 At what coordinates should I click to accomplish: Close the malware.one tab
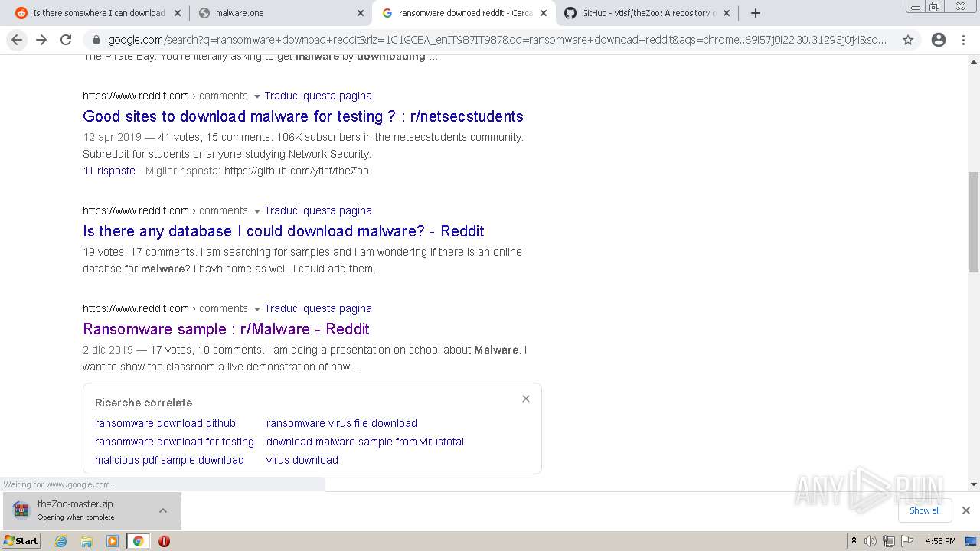(361, 13)
